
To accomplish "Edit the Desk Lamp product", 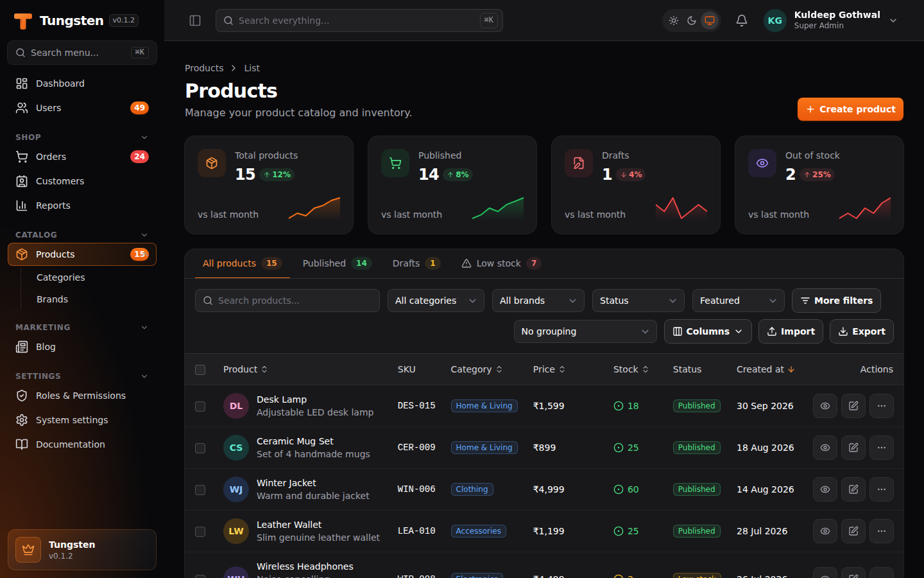I will tap(853, 406).
